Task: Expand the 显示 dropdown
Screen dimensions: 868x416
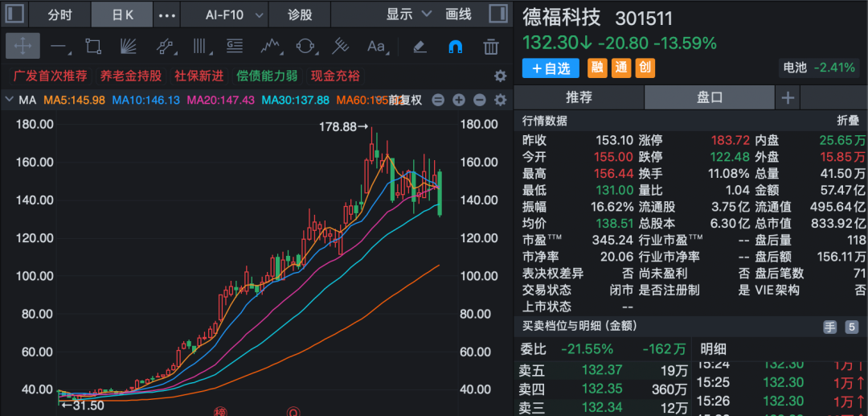Action: coord(408,14)
